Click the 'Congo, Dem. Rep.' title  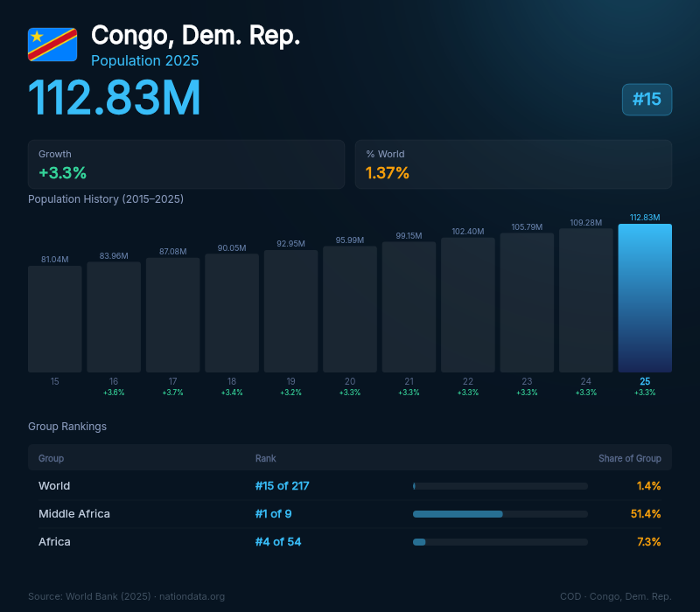click(195, 36)
